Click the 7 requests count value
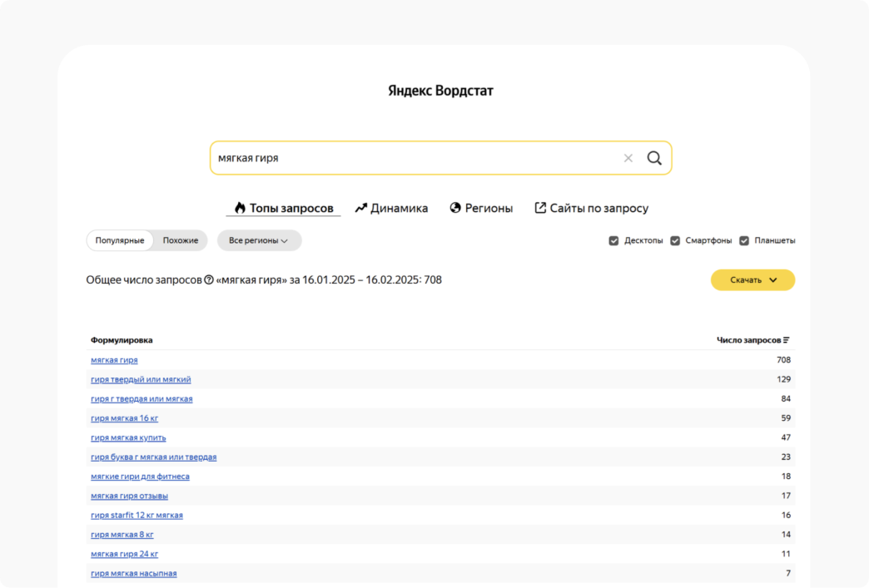 (x=788, y=573)
